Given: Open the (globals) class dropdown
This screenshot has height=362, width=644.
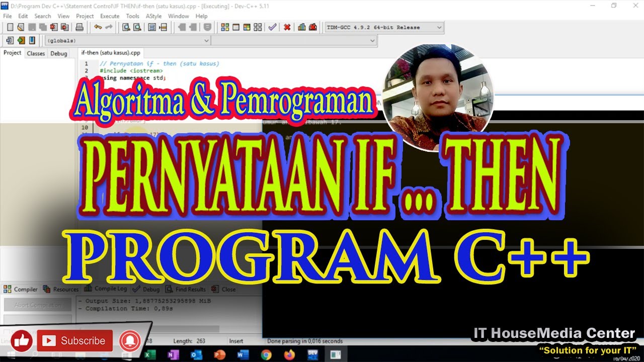Looking at the screenshot, I should tap(128, 40).
